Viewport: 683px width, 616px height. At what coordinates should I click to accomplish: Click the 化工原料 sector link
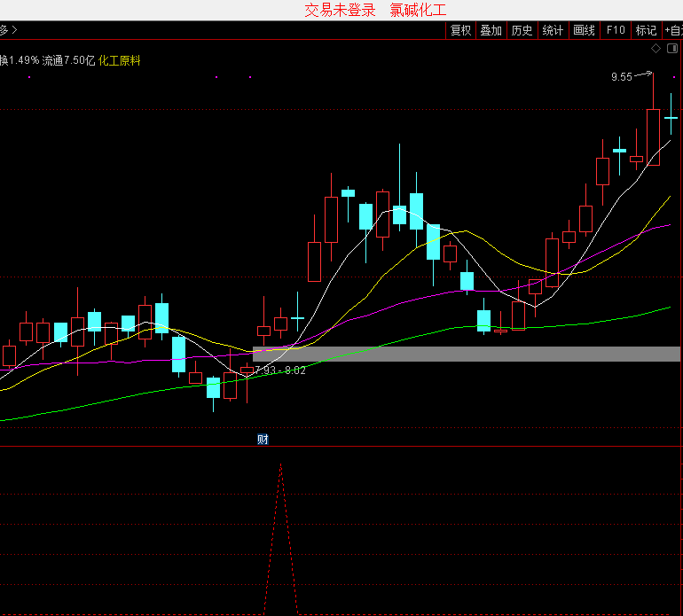120,60
